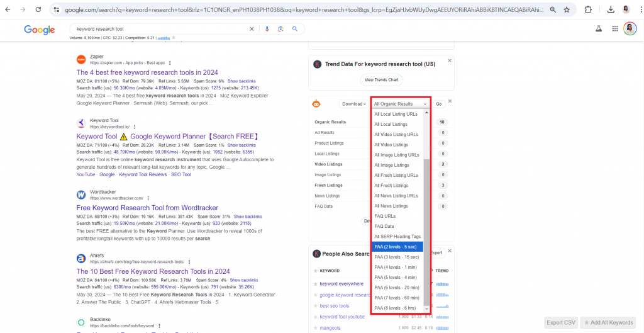Image resolution: width=644 pixels, height=333 pixels.
Task: Submit search with the magnifier icon
Action: click(x=294, y=29)
